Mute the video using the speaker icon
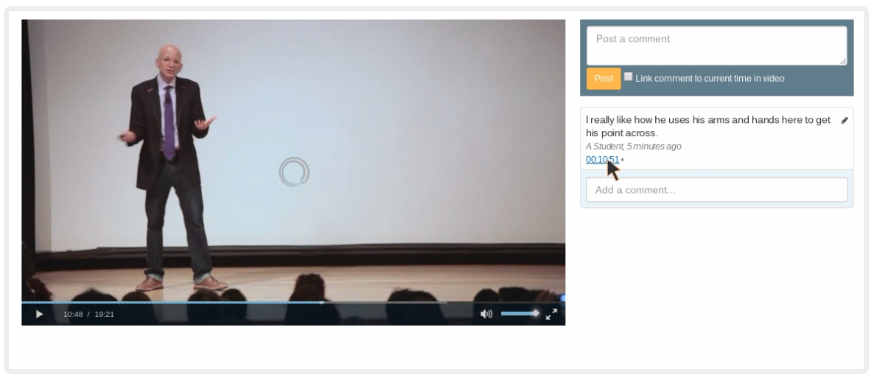Viewport: 874px width, 382px height. point(486,315)
